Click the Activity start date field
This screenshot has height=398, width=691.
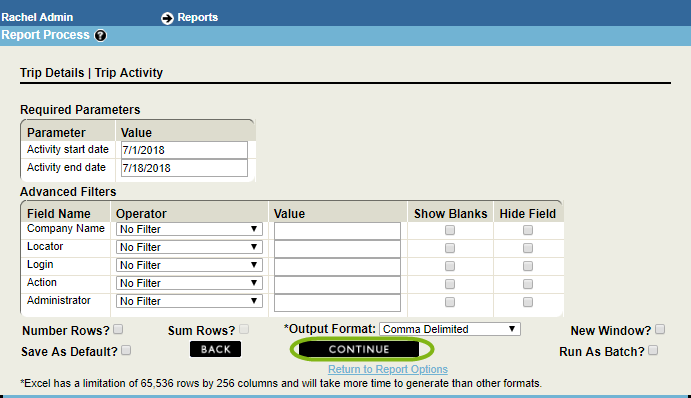pyautogui.click(x=184, y=150)
